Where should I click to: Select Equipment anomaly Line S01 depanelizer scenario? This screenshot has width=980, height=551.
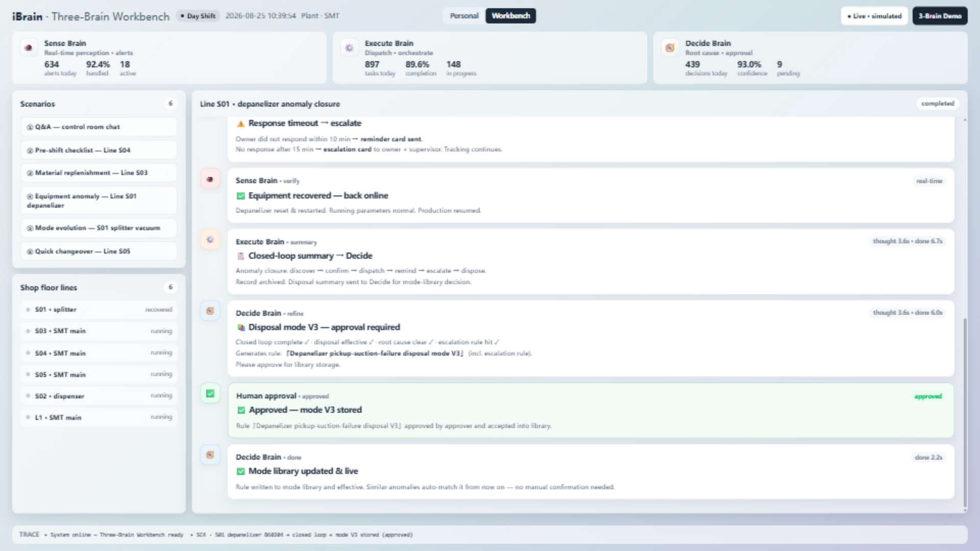click(x=99, y=201)
